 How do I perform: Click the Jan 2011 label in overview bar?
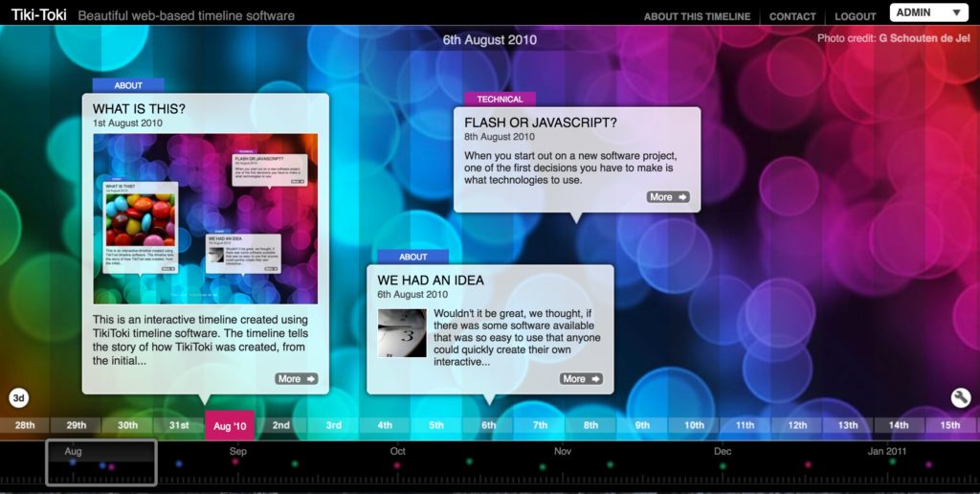click(x=887, y=451)
